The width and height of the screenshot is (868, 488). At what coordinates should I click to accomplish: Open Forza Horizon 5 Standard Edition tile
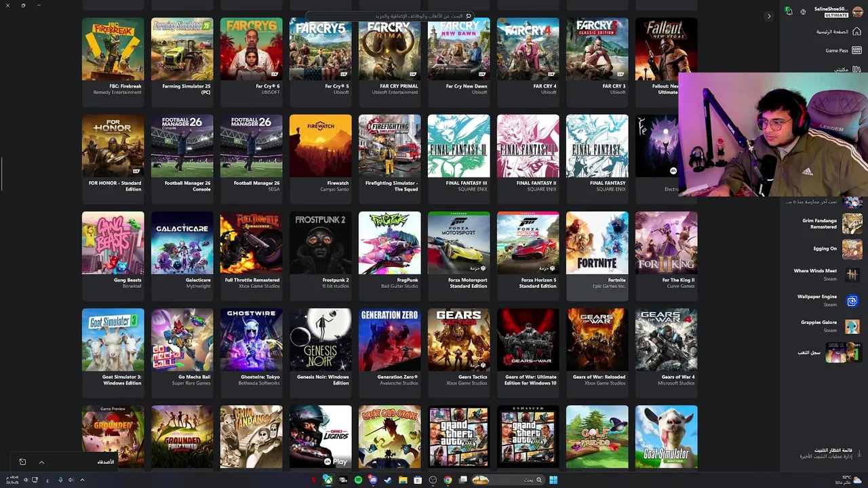tap(528, 256)
